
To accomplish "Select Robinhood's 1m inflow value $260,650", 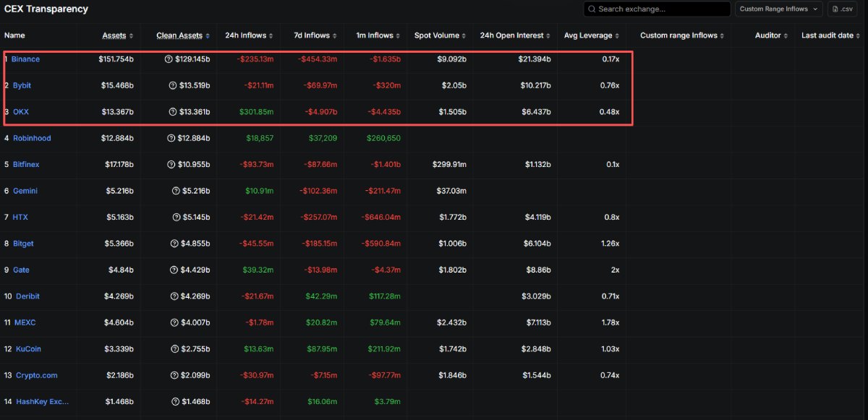I will (384, 138).
